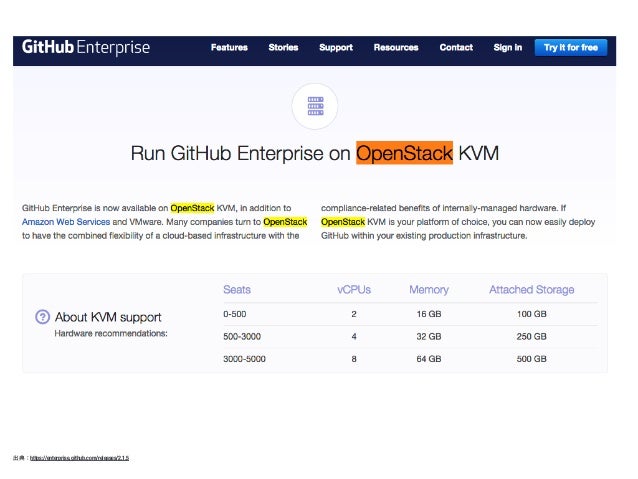
Task: Open the Features menu item
Action: click(229, 48)
